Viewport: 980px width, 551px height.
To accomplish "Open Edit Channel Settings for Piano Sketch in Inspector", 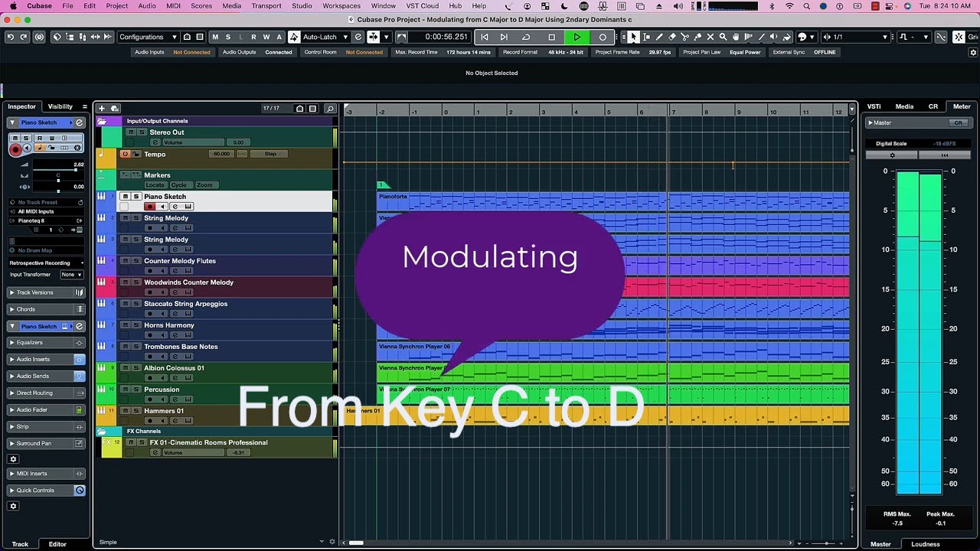I will click(79, 122).
